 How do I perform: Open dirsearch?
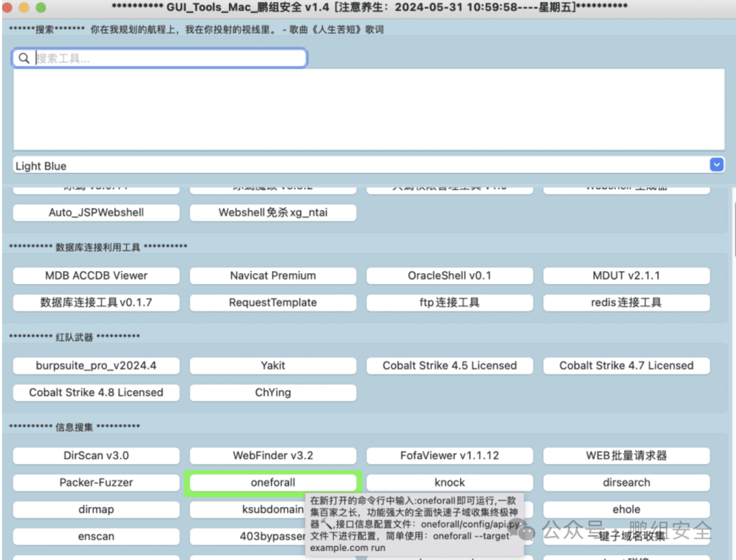click(626, 482)
